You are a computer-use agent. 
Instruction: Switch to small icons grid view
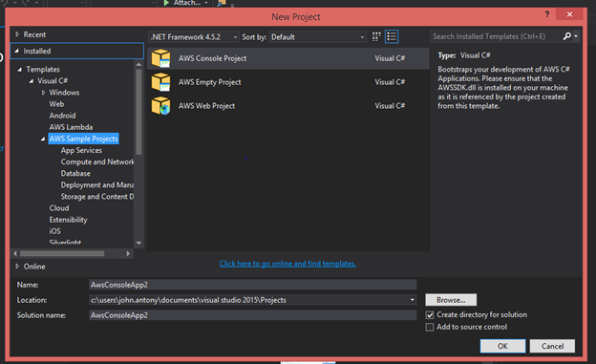click(376, 36)
